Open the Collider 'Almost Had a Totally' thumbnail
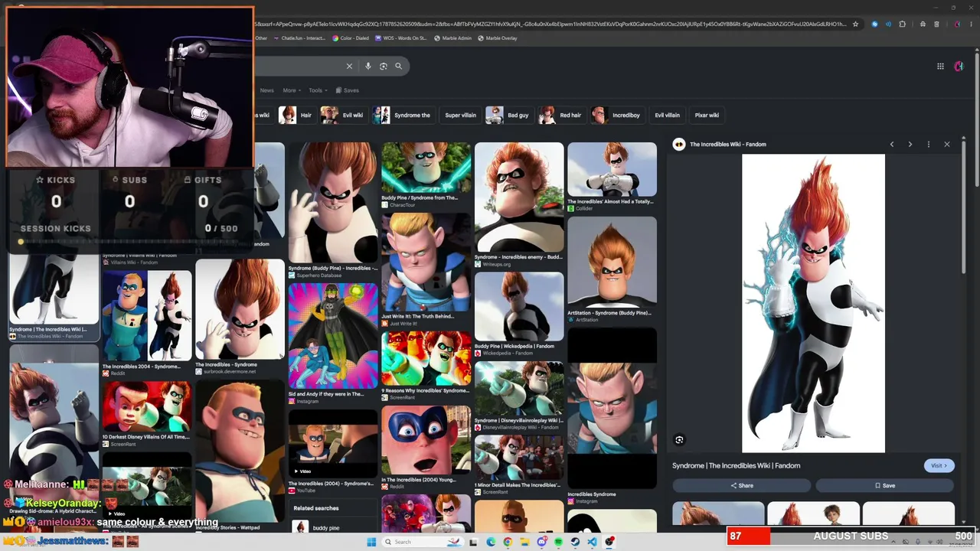Viewport: 980px width, 551px height. pyautogui.click(x=612, y=170)
